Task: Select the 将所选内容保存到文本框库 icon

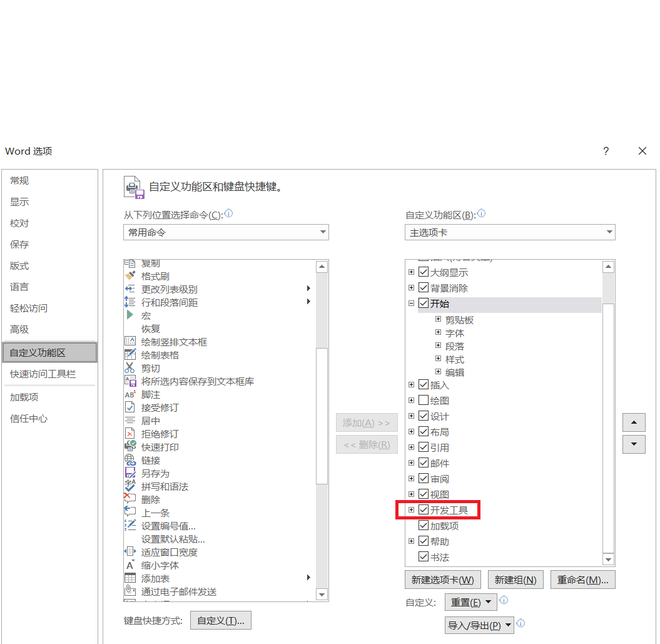Action: click(x=130, y=381)
